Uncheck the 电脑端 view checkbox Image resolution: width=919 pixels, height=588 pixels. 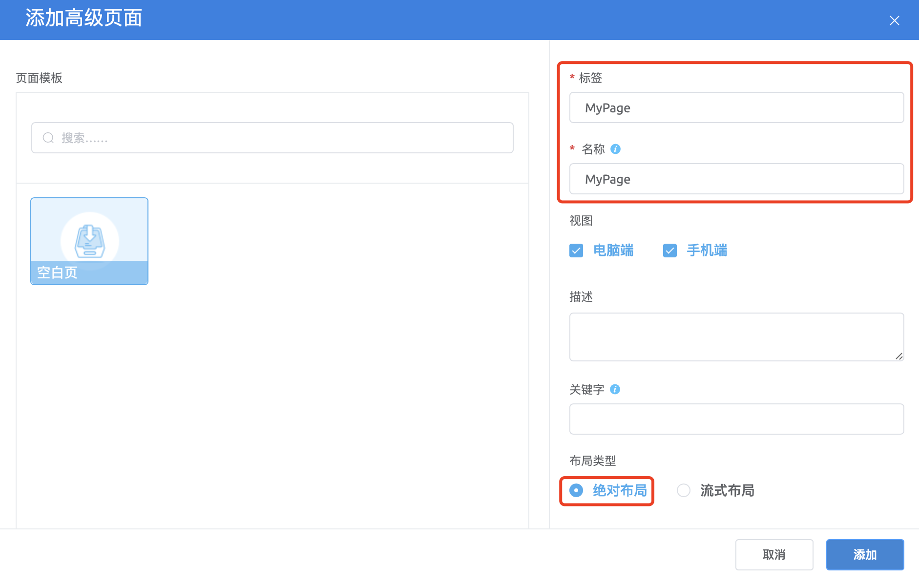coord(576,251)
